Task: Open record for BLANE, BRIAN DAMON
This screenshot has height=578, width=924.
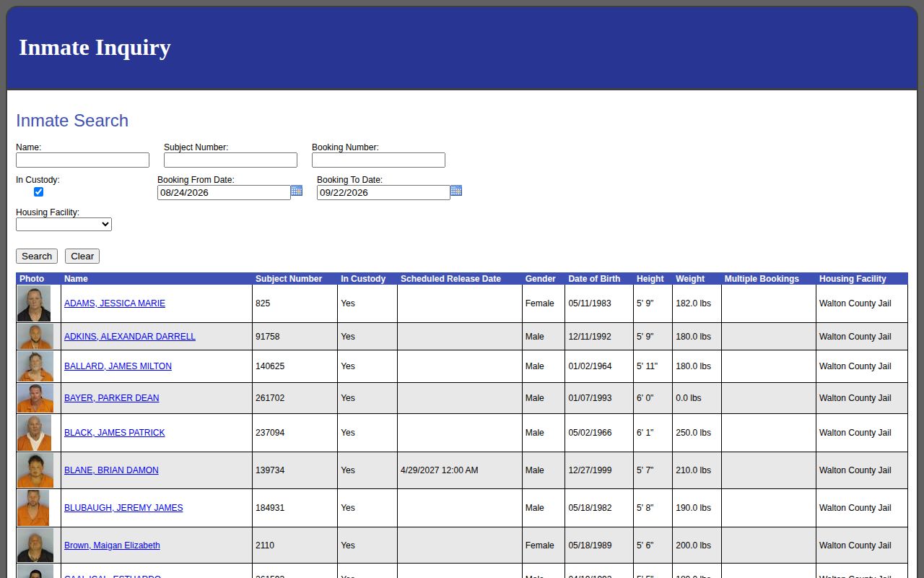Action: click(111, 470)
